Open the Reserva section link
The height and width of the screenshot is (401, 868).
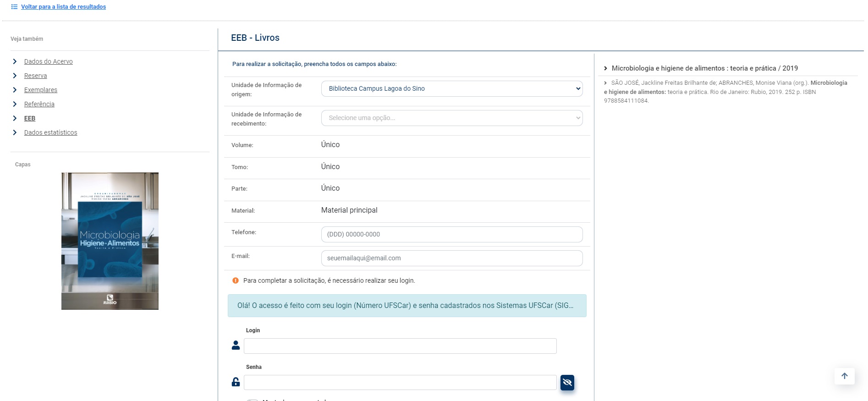coord(35,76)
